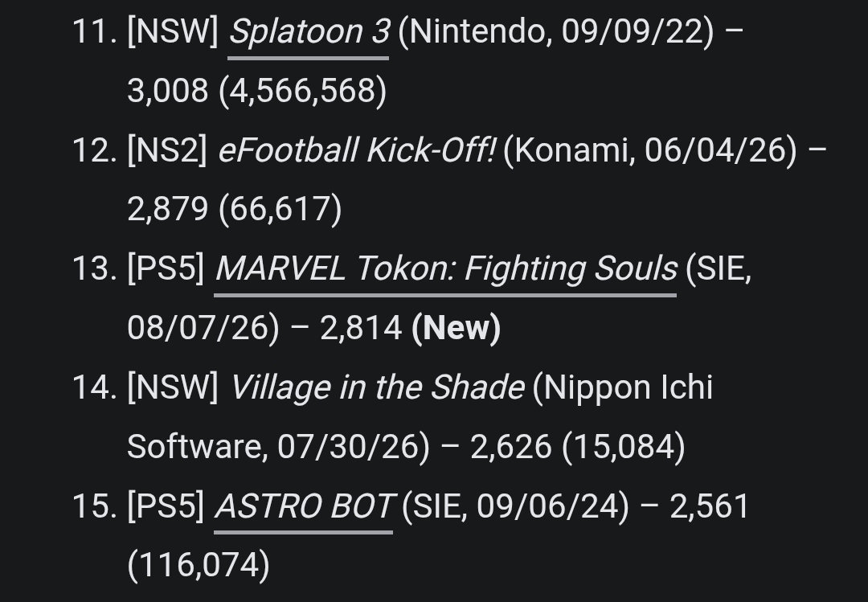
Task: Click the total sales figure 4,566,568
Action: click(303, 91)
